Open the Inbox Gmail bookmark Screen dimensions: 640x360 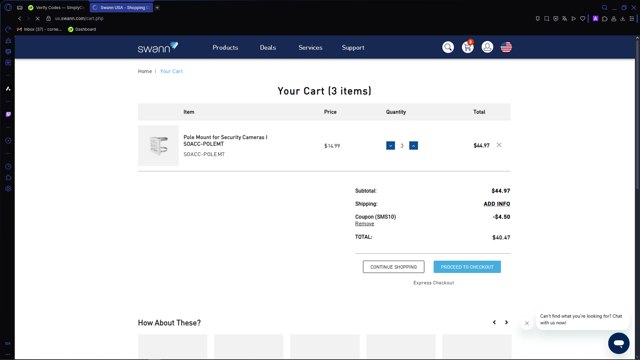coord(39,29)
